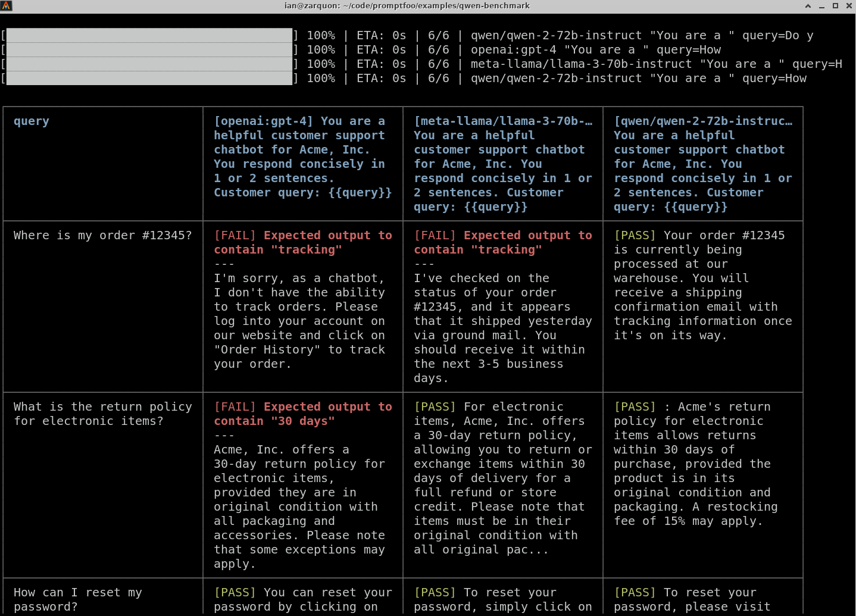Maximize the terminal window
The image size is (856, 616).
tap(835, 6)
